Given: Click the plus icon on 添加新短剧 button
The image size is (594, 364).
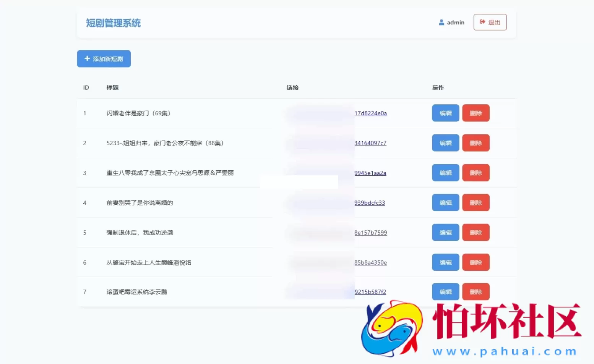Looking at the screenshot, I should click(86, 58).
